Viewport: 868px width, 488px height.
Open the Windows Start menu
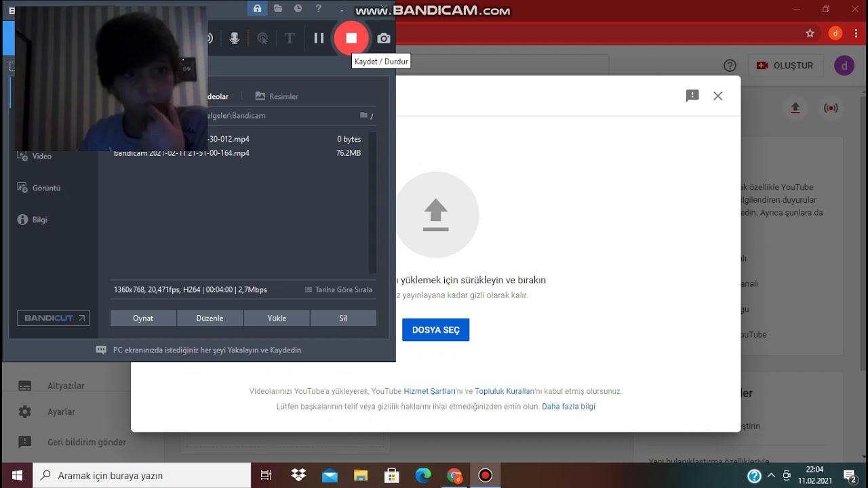(x=16, y=475)
